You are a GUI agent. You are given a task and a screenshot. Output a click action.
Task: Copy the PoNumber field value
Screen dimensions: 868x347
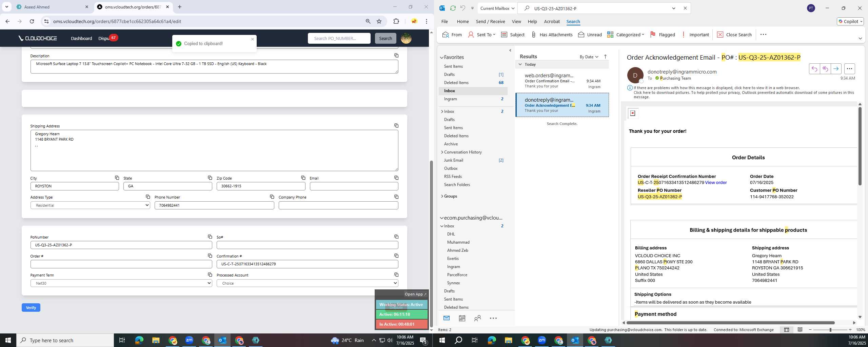click(x=210, y=237)
